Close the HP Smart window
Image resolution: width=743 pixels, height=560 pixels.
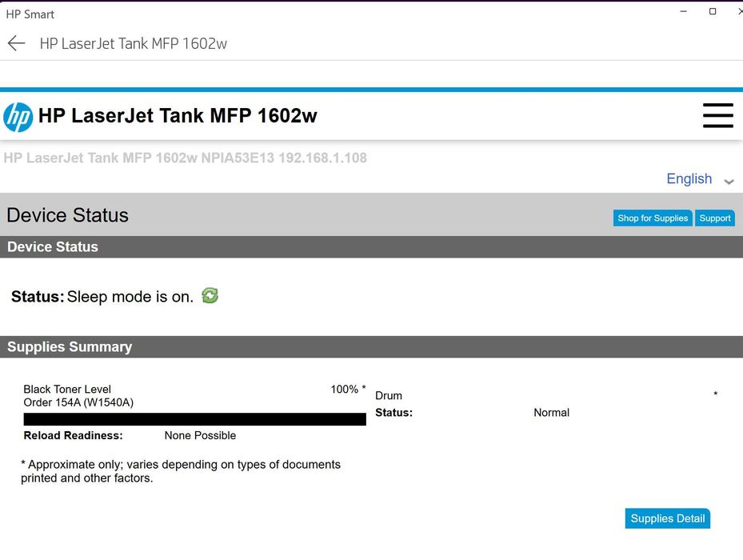pyautogui.click(x=739, y=12)
